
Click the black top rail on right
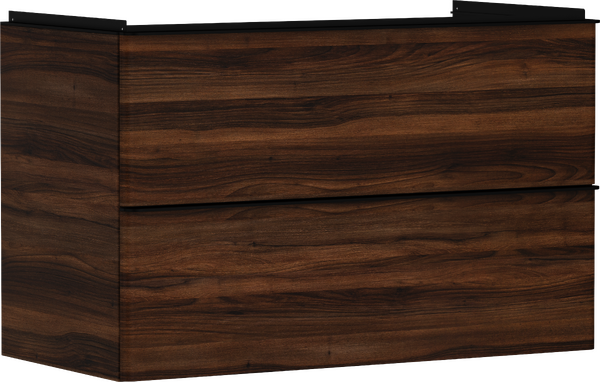[524, 11]
